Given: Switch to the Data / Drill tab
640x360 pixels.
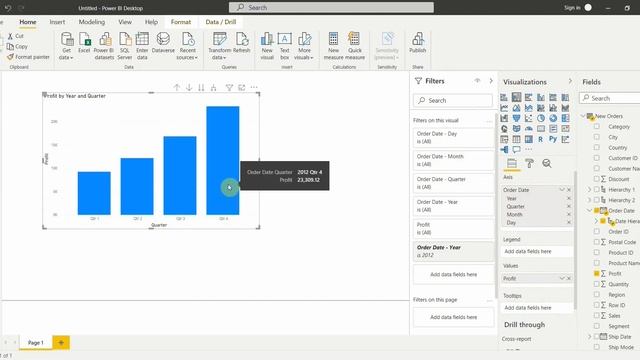Looking at the screenshot, I should click(x=221, y=22).
